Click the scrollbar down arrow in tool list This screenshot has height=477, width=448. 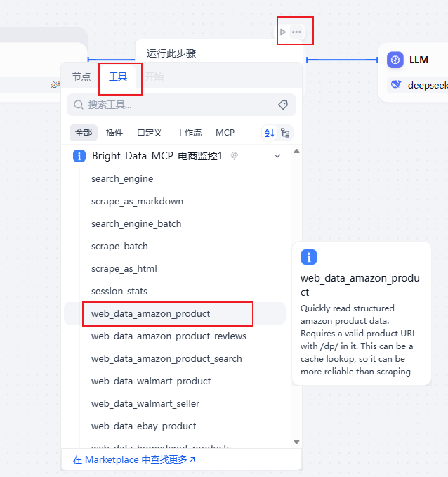(x=296, y=442)
